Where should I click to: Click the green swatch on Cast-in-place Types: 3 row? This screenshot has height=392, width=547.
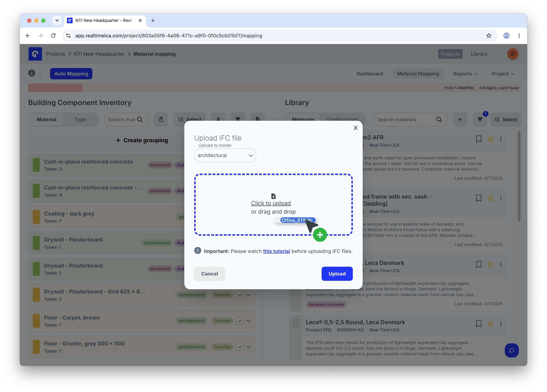click(36, 165)
